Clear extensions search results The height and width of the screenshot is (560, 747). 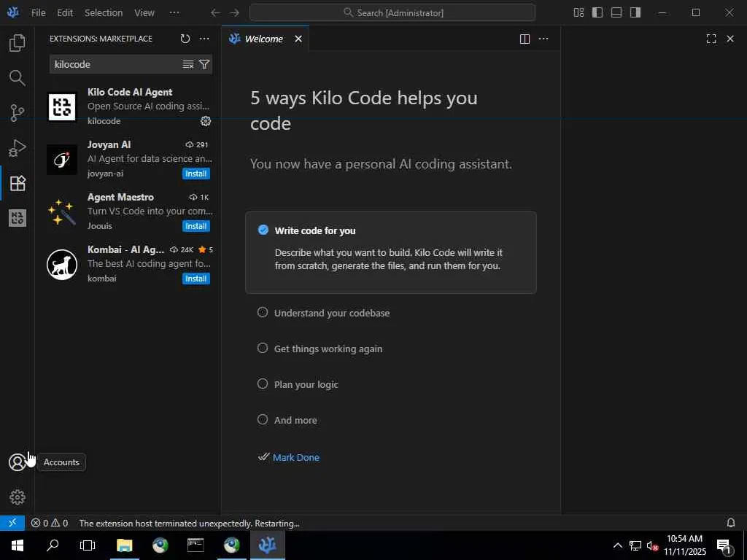(x=188, y=64)
